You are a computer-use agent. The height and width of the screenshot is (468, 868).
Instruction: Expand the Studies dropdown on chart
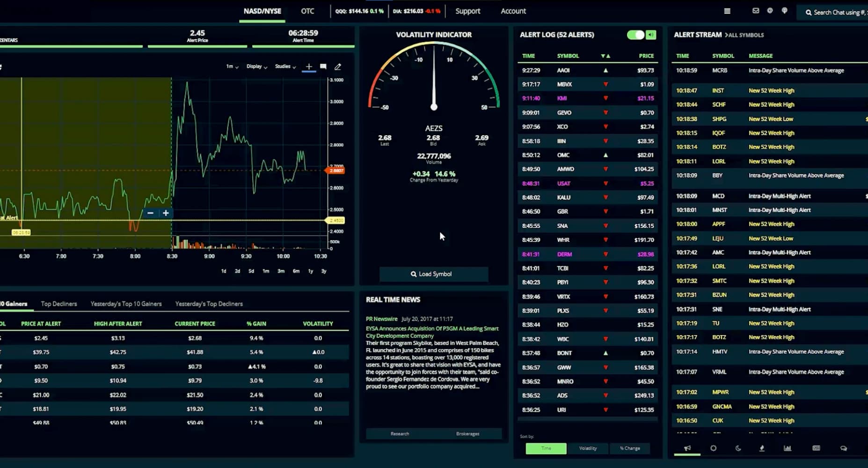click(285, 67)
